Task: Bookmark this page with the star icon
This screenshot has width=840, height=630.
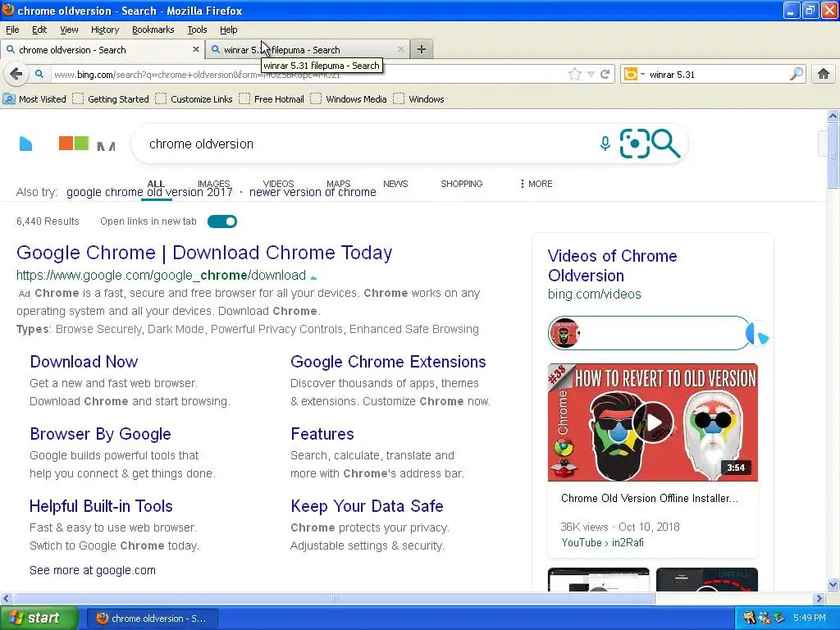Action: 575,75
